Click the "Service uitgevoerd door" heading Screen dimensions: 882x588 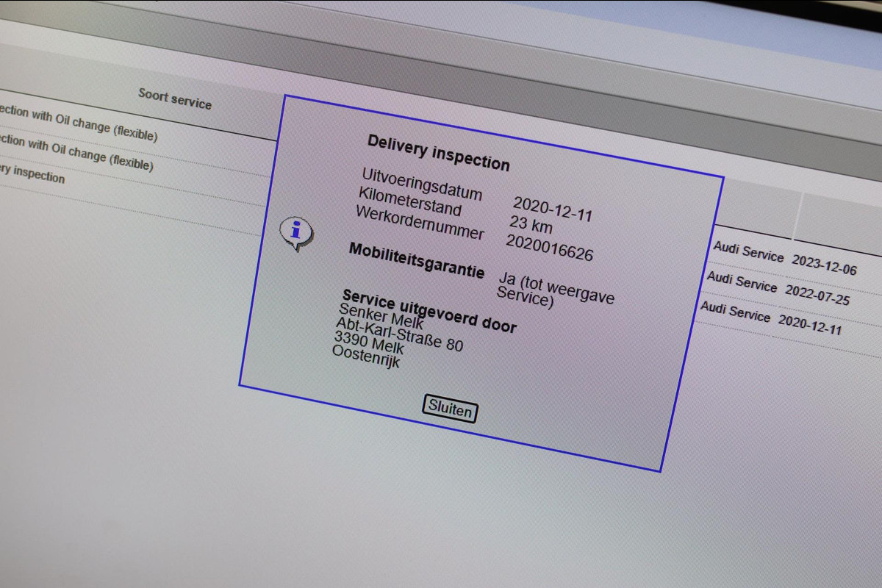click(x=430, y=310)
